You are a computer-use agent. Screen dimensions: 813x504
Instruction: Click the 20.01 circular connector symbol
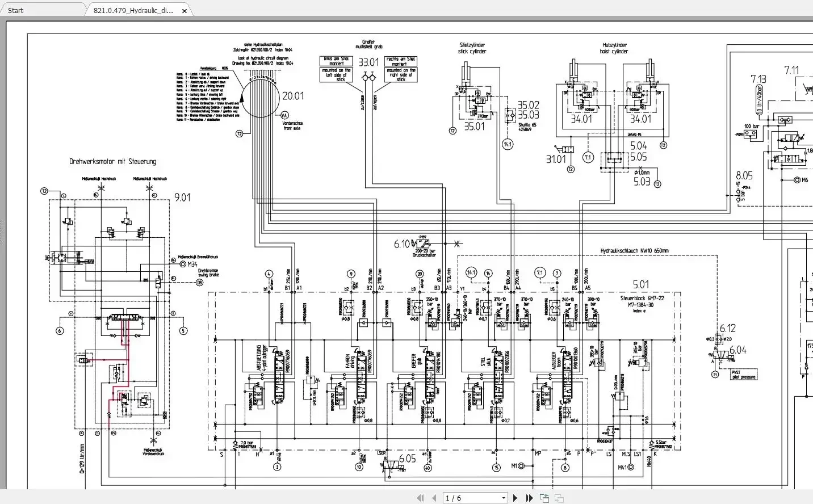261,96
